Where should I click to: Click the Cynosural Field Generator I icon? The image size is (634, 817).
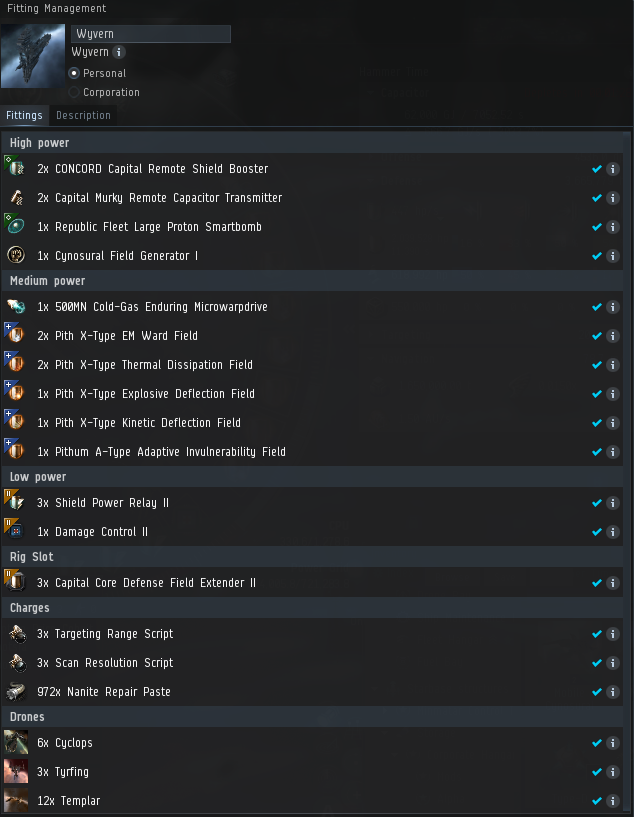(16, 255)
